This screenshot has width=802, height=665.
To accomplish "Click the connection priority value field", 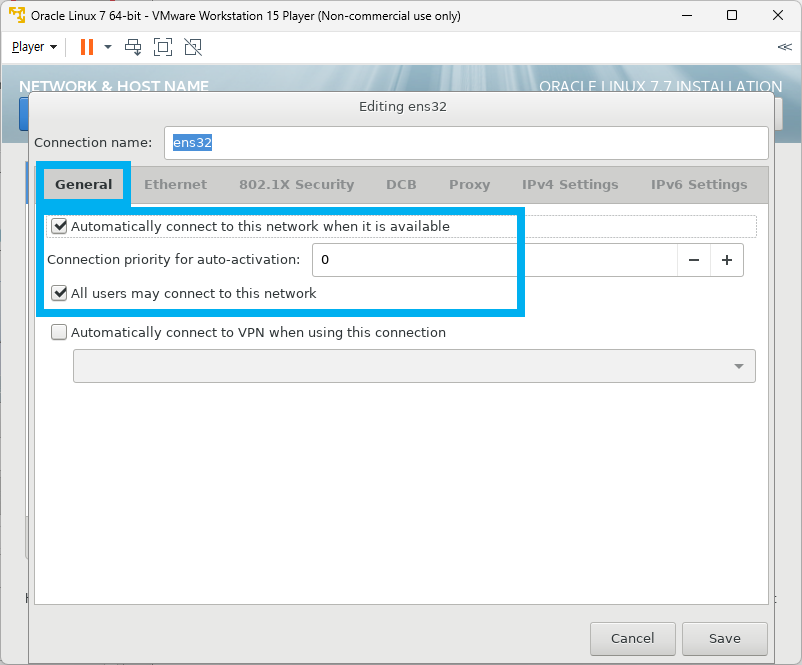I will click(495, 260).
